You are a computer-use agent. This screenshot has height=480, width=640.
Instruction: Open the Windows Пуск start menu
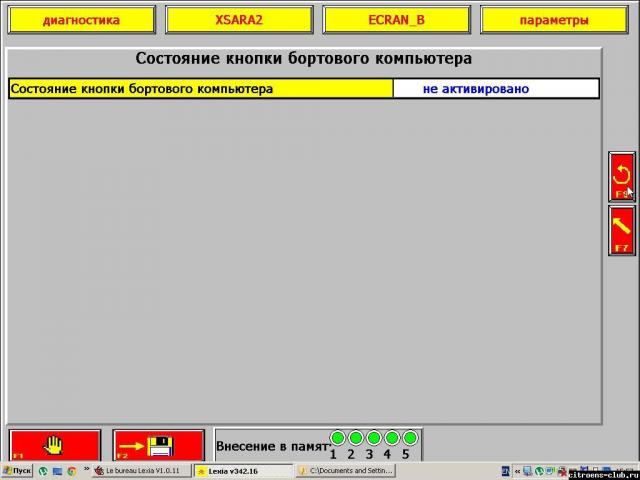[x=17, y=470]
